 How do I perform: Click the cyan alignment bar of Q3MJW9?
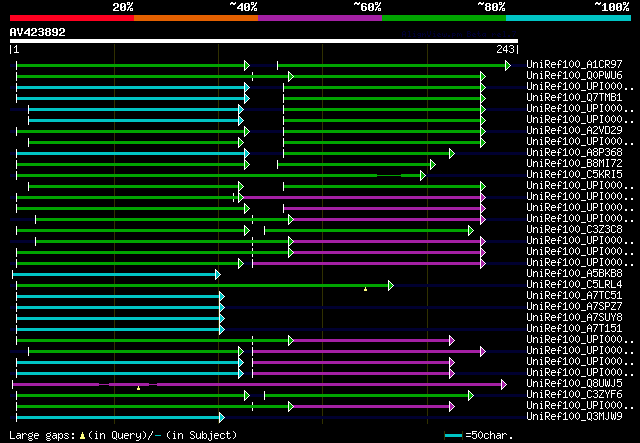coord(120,418)
